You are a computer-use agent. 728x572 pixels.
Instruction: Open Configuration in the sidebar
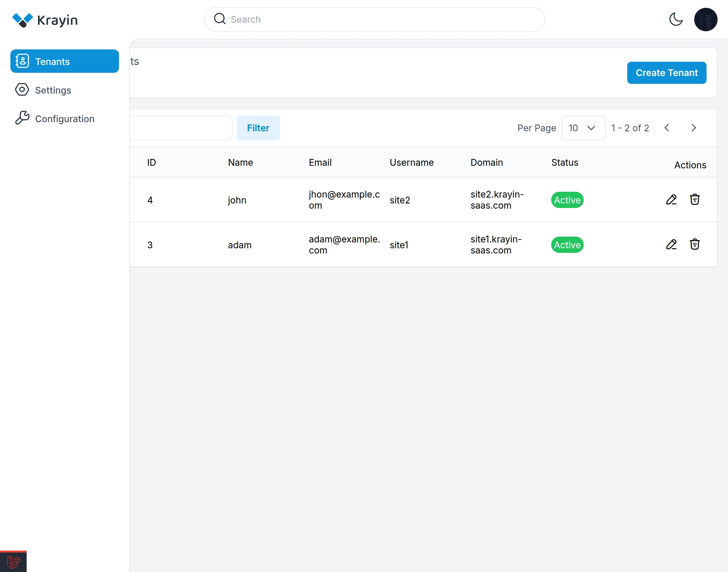pyautogui.click(x=65, y=119)
